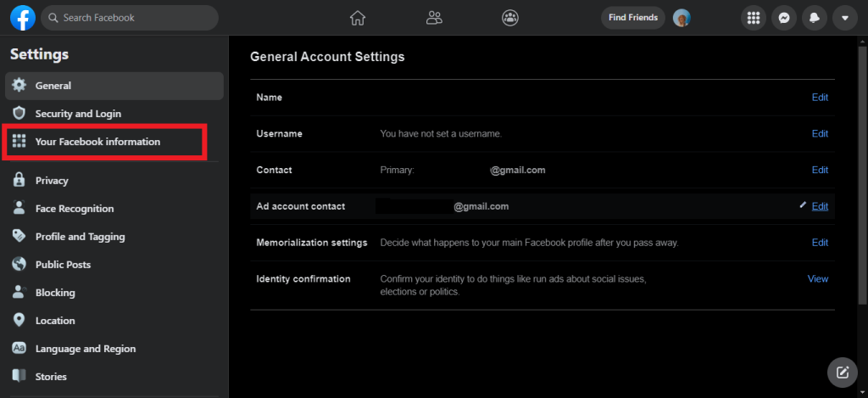Click the Privacy padlock icon

(19, 180)
